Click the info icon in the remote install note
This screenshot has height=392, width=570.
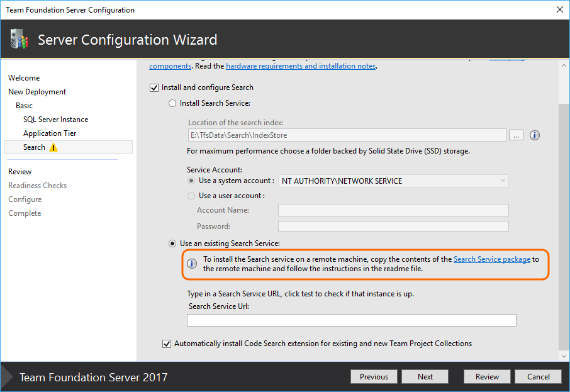pyautogui.click(x=192, y=263)
